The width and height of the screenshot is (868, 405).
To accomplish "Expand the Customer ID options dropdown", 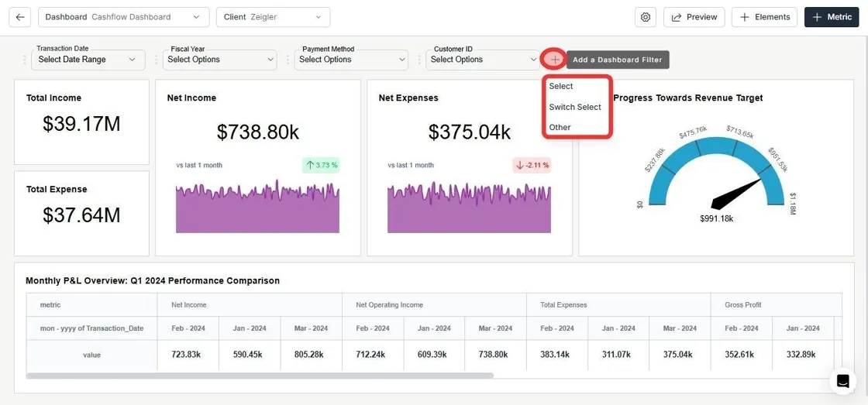I will (483, 60).
